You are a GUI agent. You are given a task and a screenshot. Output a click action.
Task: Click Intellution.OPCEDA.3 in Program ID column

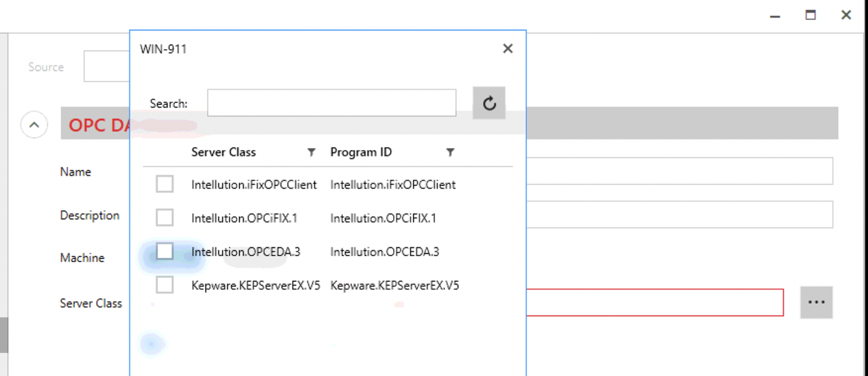tap(385, 252)
